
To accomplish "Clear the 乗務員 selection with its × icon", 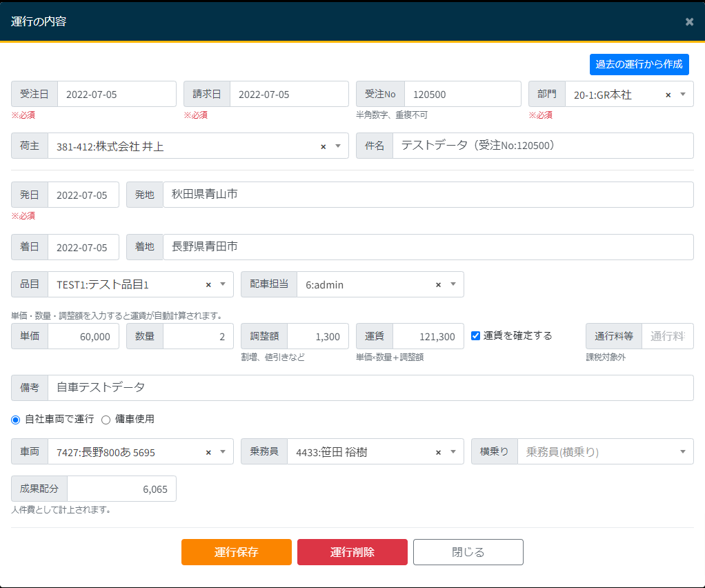I will (438, 452).
